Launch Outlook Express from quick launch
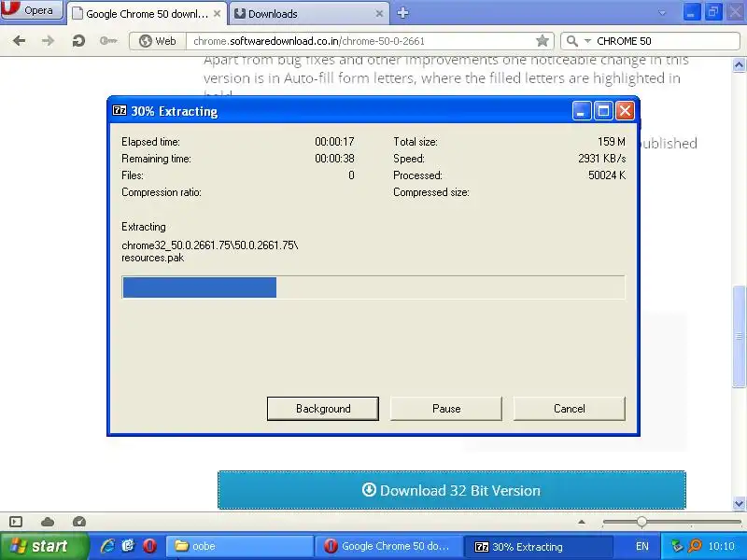 click(129, 546)
